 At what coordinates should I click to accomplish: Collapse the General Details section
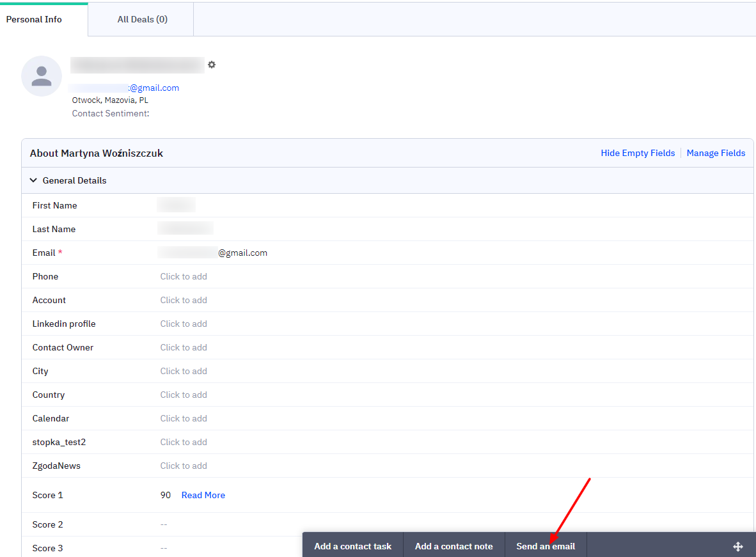33,180
